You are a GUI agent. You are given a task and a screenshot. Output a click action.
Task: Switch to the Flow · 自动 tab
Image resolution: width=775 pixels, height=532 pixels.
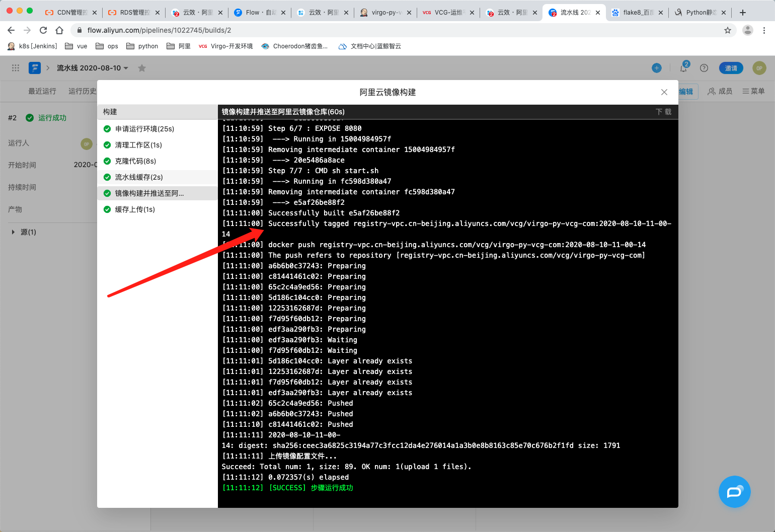click(259, 13)
